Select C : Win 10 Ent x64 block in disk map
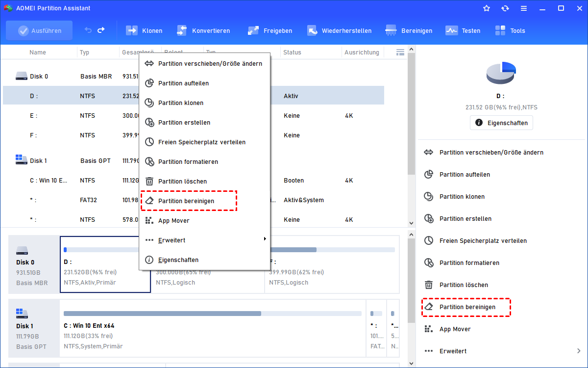588x368 pixels. point(213,328)
